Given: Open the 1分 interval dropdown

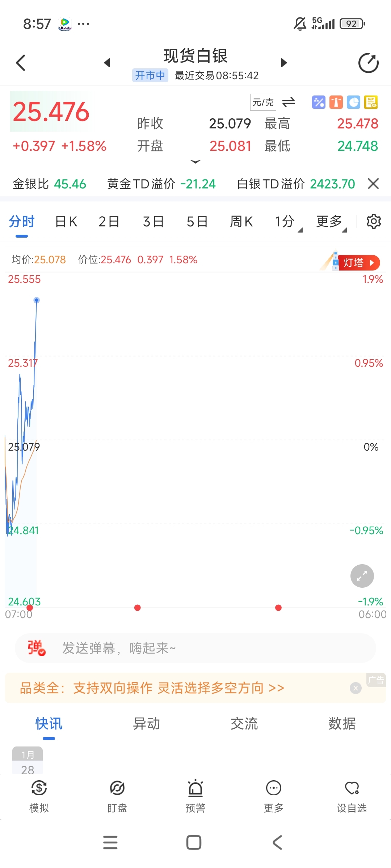Looking at the screenshot, I should pos(288,221).
